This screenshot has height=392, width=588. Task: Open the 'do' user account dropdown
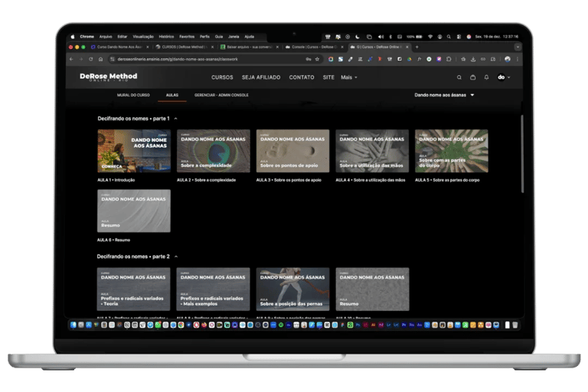coord(504,77)
